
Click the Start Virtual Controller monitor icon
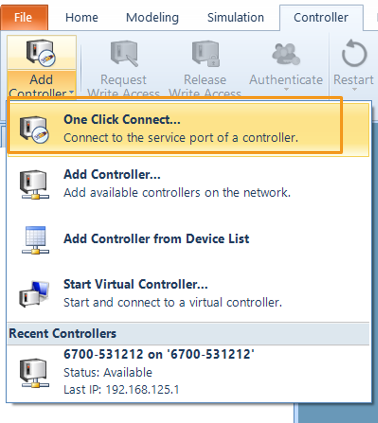(34, 294)
